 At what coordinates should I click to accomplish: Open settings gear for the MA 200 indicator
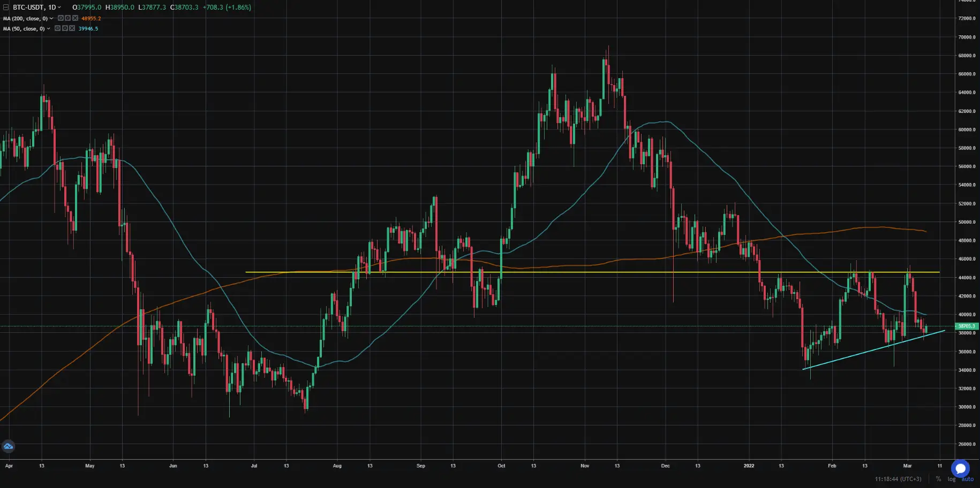(x=67, y=18)
